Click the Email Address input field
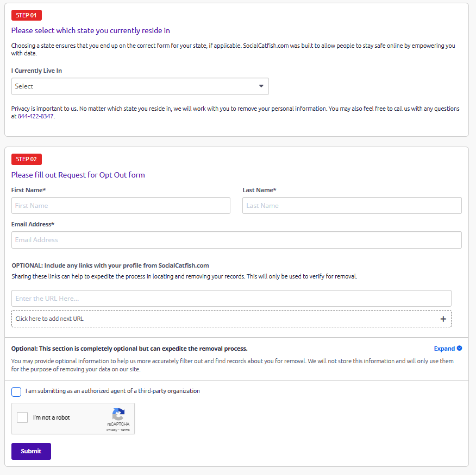 236,239
